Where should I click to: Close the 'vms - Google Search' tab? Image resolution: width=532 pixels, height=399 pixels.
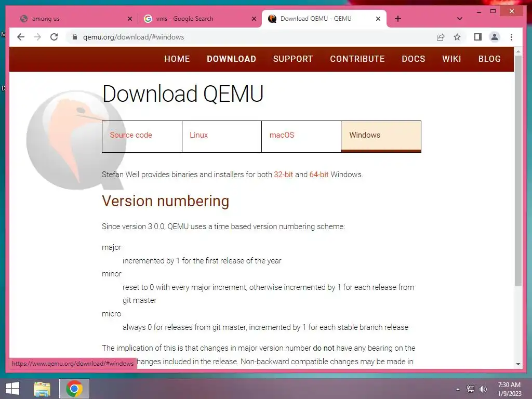tap(254, 19)
